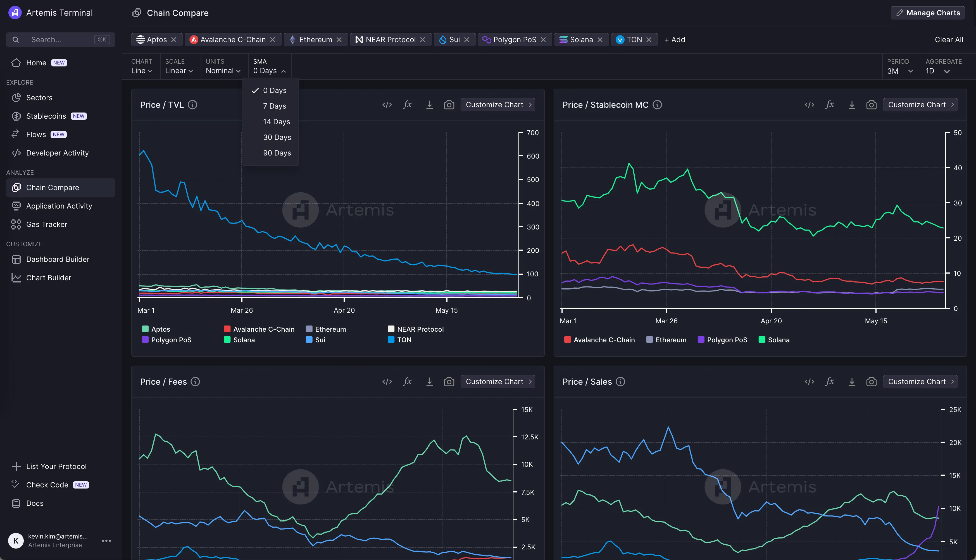976x560 pixels.
Task: Download the Price / Sales chart
Action: (852, 382)
